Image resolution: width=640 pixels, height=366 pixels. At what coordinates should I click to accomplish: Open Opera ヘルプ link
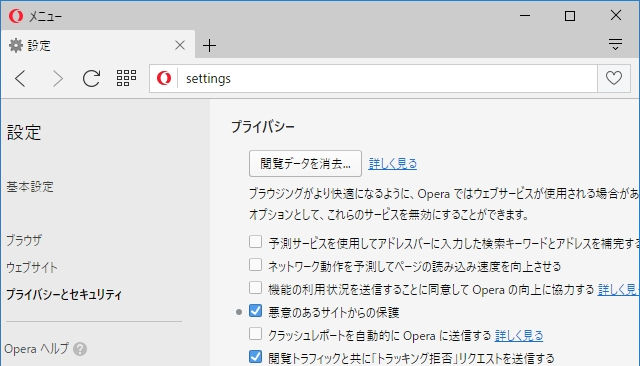point(36,349)
